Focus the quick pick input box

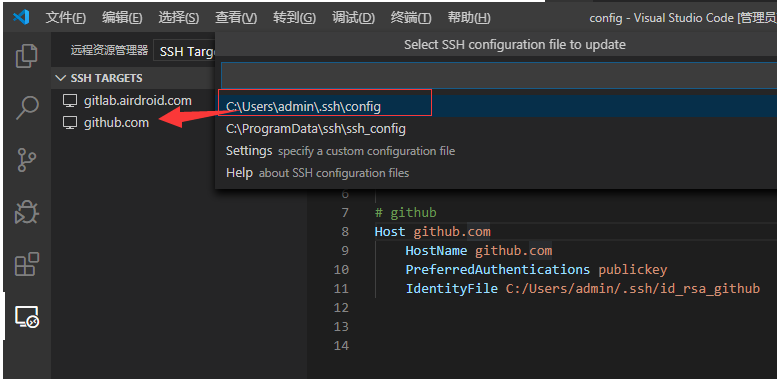[499, 75]
